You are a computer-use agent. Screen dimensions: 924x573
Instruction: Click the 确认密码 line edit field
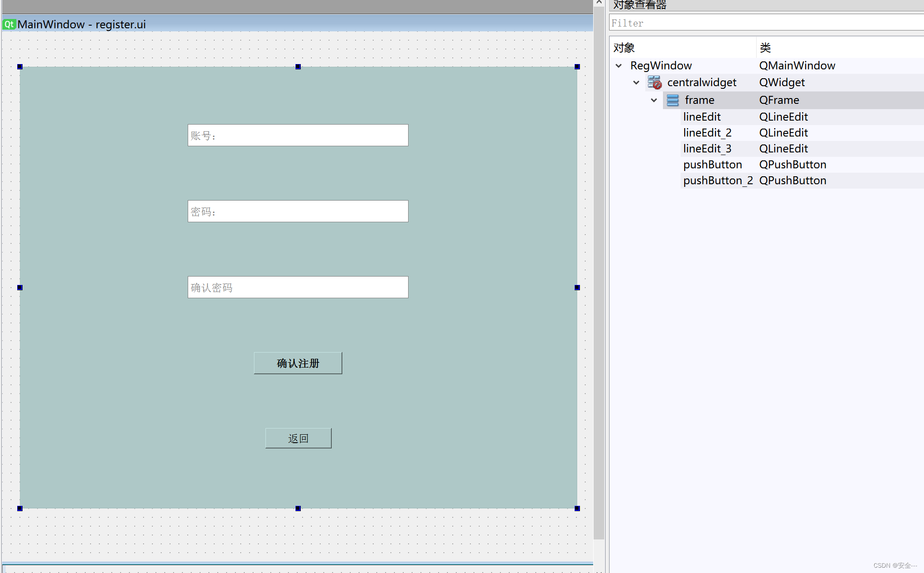(x=298, y=287)
